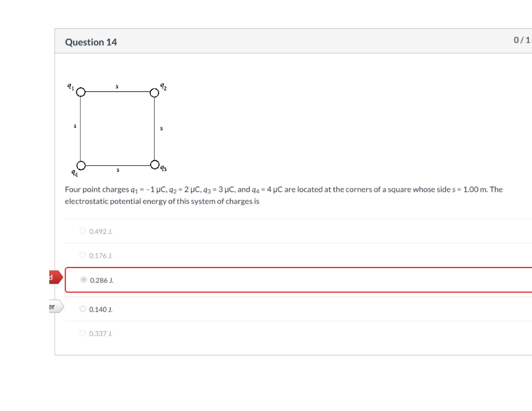Click the 0/1 score indicator
This screenshot has height=411, width=532.
click(x=522, y=40)
